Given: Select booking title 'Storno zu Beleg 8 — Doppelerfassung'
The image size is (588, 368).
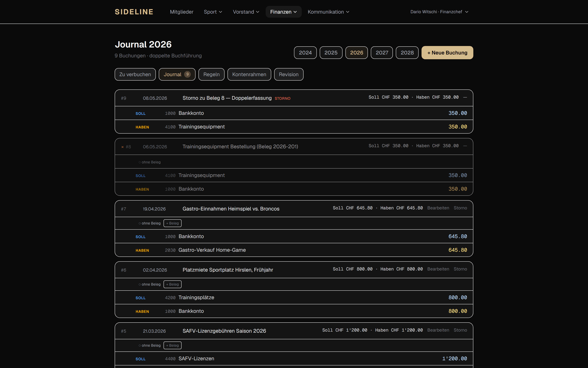Looking at the screenshot, I should pyautogui.click(x=227, y=98).
